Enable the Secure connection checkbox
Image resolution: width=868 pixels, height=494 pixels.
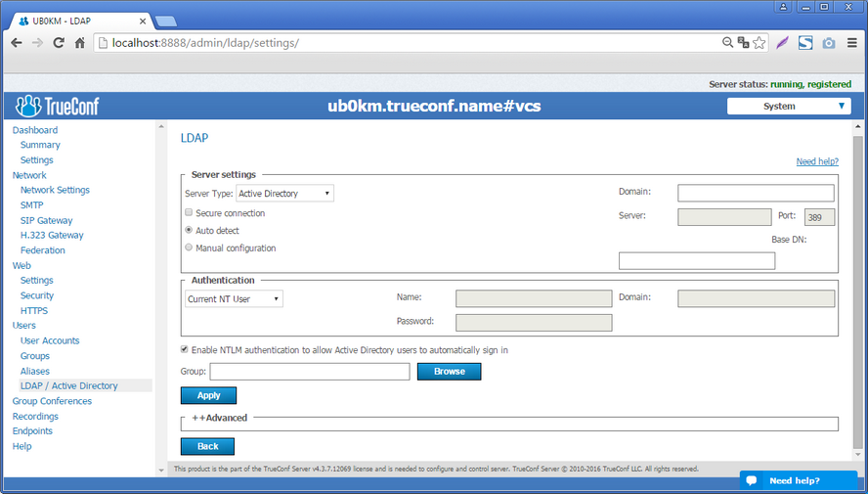click(x=189, y=212)
